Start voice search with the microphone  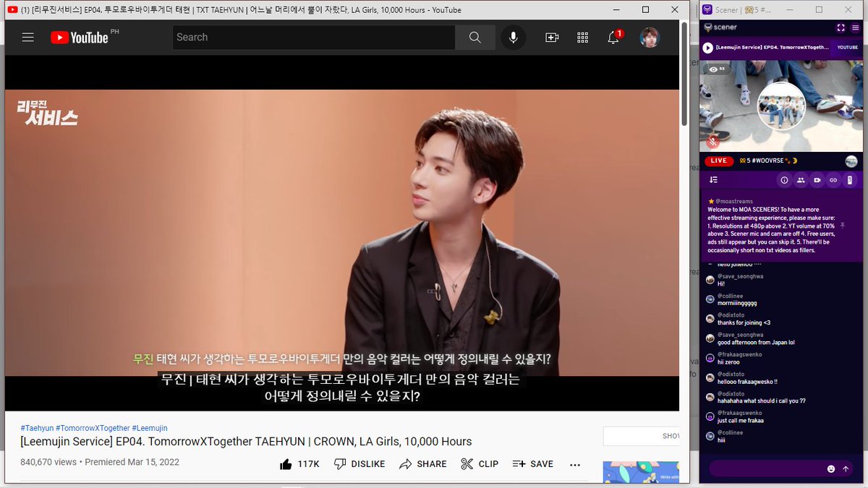click(514, 38)
